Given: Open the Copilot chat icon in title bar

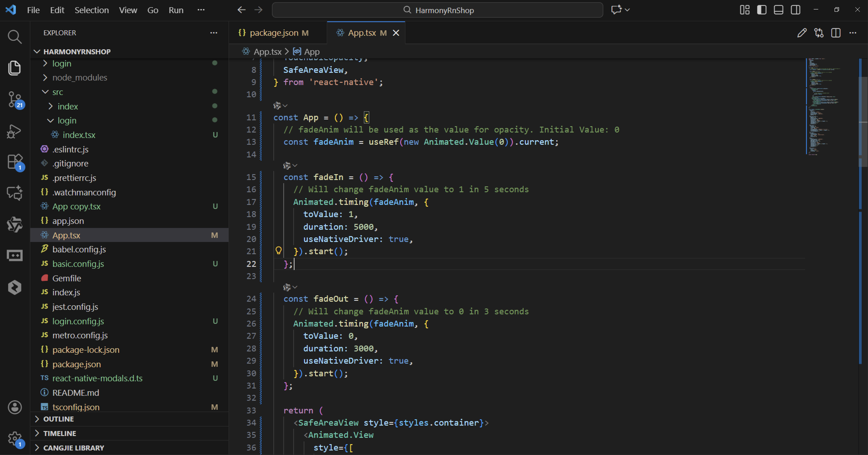Looking at the screenshot, I should click(x=616, y=10).
